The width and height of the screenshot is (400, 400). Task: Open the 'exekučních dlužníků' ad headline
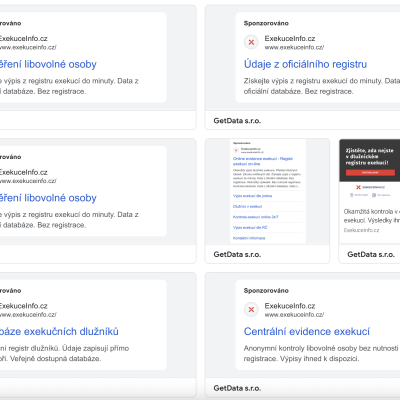[x=59, y=331]
